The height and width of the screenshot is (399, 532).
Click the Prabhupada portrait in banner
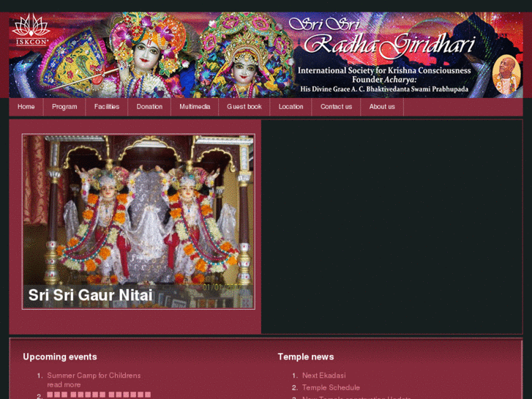[x=506, y=75]
